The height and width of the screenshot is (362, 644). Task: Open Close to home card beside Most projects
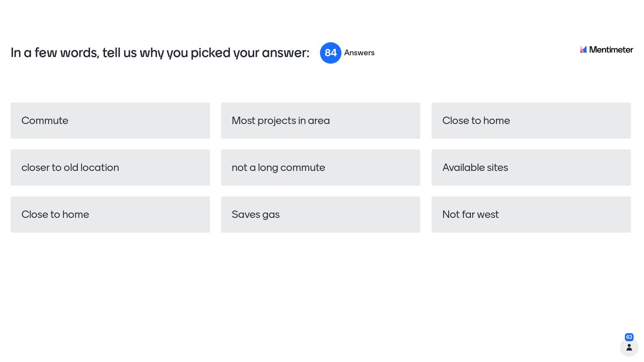coord(531,121)
